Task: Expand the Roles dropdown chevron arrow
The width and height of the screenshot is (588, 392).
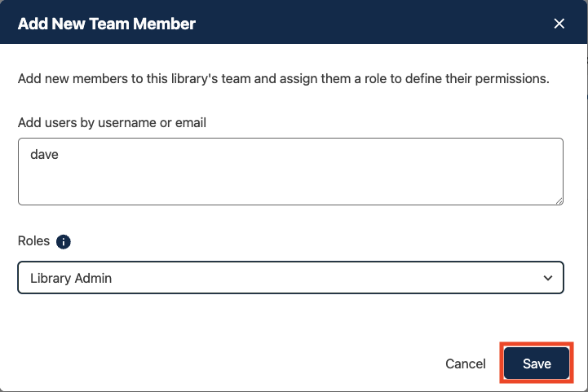Action: click(548, 278)
